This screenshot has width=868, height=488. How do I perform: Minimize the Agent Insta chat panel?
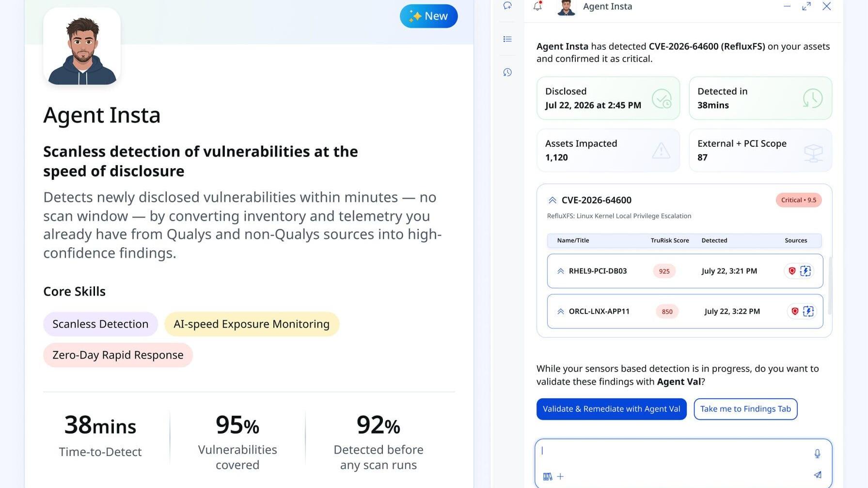click(x=787, y=6)
